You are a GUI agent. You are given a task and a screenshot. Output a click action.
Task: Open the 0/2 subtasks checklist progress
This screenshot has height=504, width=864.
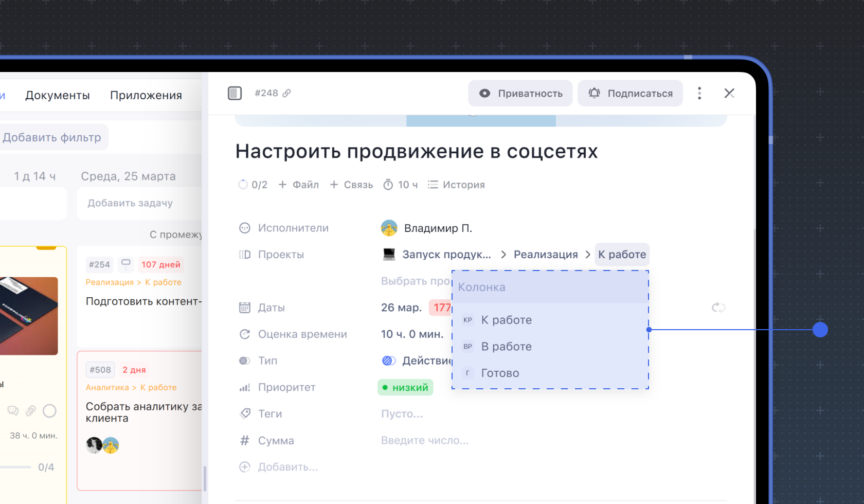pos(253,185)
